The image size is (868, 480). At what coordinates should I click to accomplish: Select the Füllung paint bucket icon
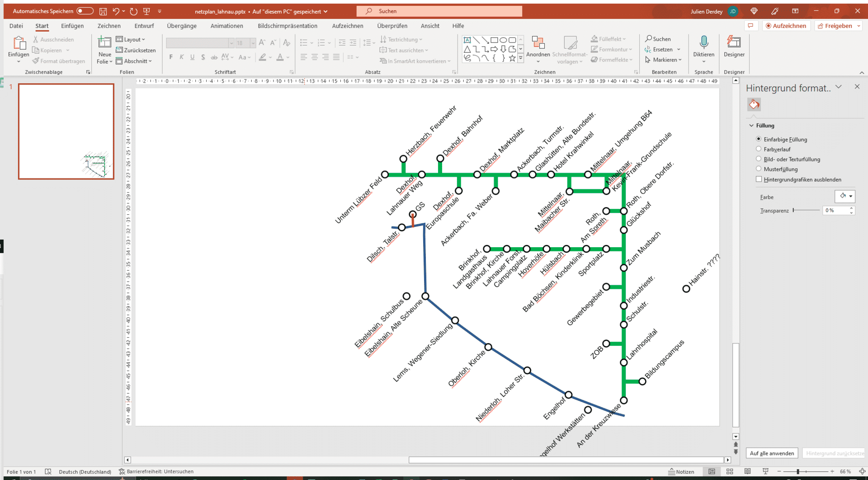tap(754, 104)
